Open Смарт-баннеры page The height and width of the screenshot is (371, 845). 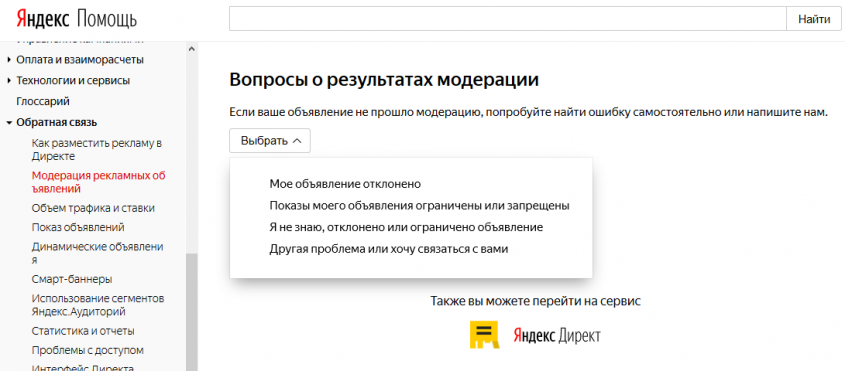72,279
